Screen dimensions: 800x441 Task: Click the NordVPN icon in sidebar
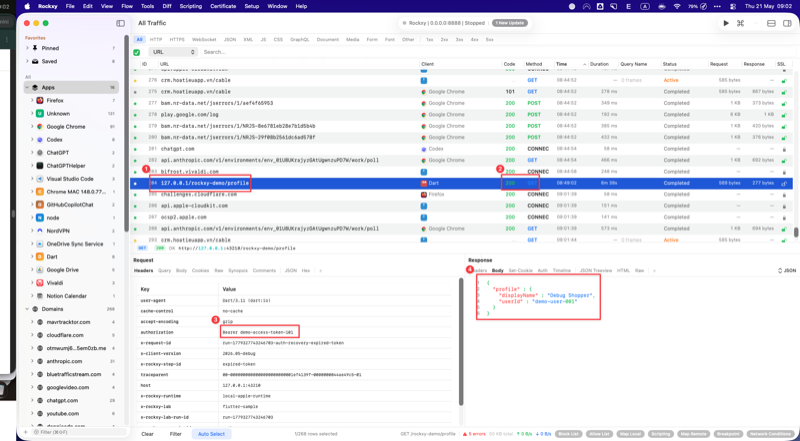pyautogui.click(x=40, y=231)
